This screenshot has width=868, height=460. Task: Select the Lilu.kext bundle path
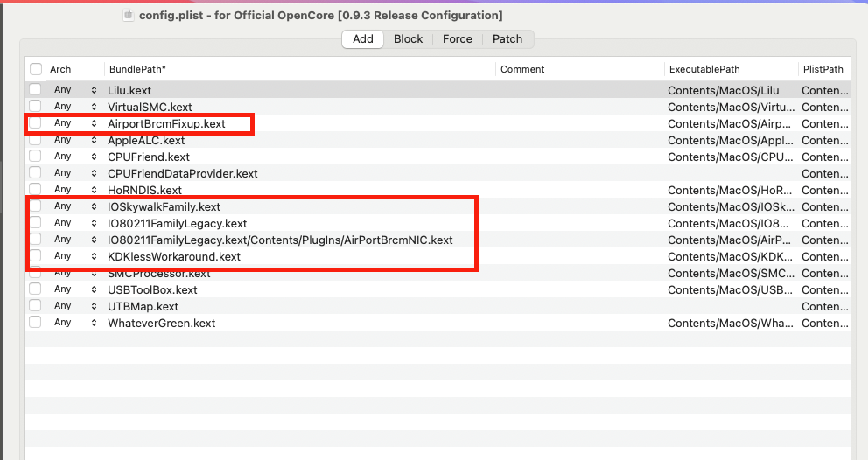(129, 90)
